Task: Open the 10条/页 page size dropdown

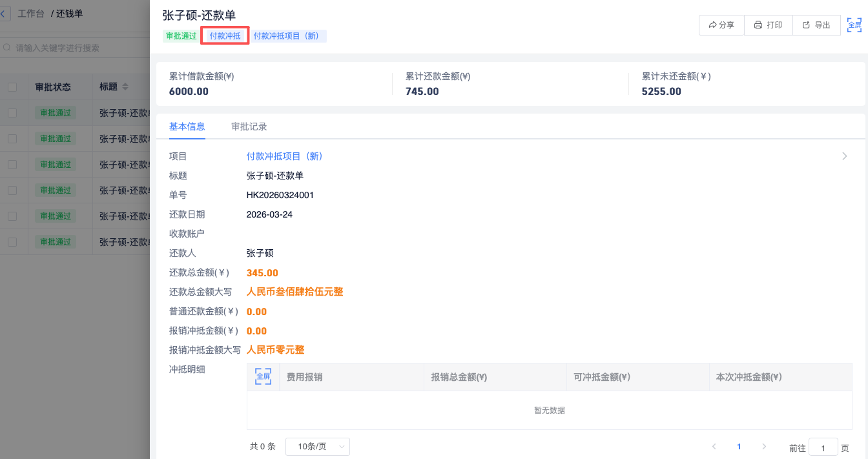Action: tap(318, 447)
